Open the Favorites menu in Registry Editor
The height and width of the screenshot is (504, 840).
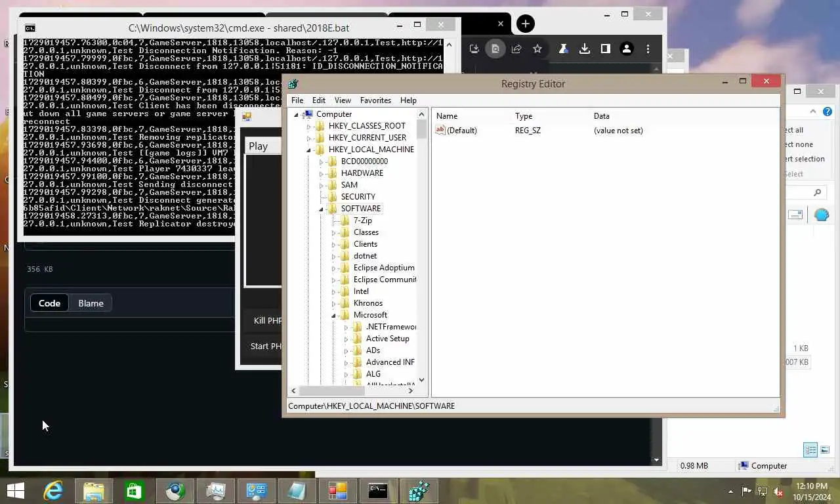(x=375, y=100)
